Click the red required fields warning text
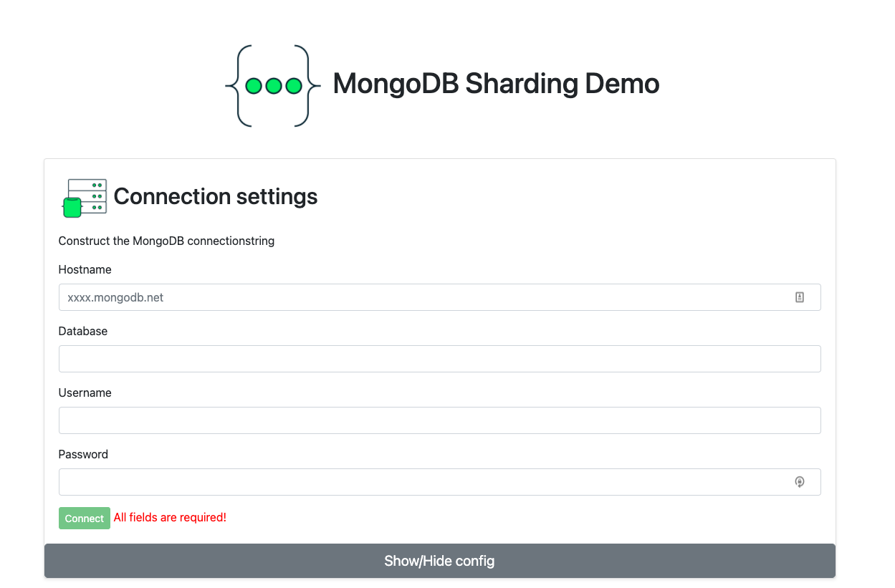The height and width of the screenshot is (588, 895). click(170, 517)
